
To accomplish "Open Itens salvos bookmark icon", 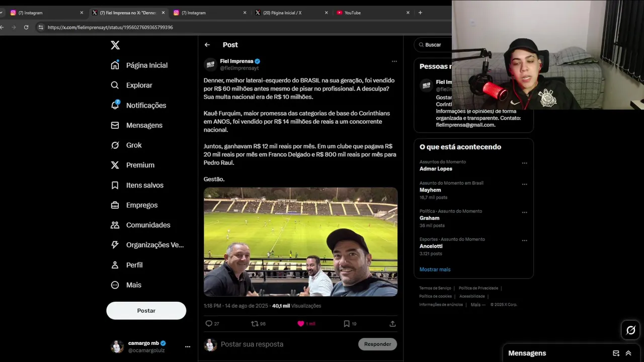I will (x=115, y=185).
